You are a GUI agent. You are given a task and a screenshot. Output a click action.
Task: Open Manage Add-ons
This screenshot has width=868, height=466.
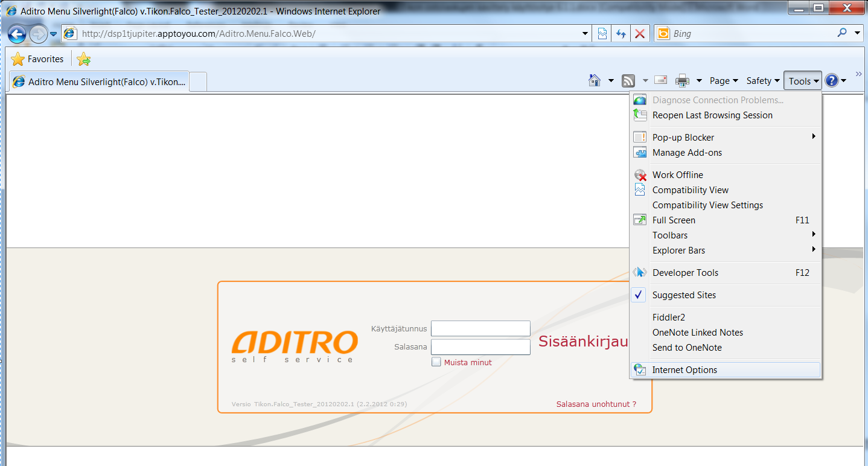(x=726, y=153)
